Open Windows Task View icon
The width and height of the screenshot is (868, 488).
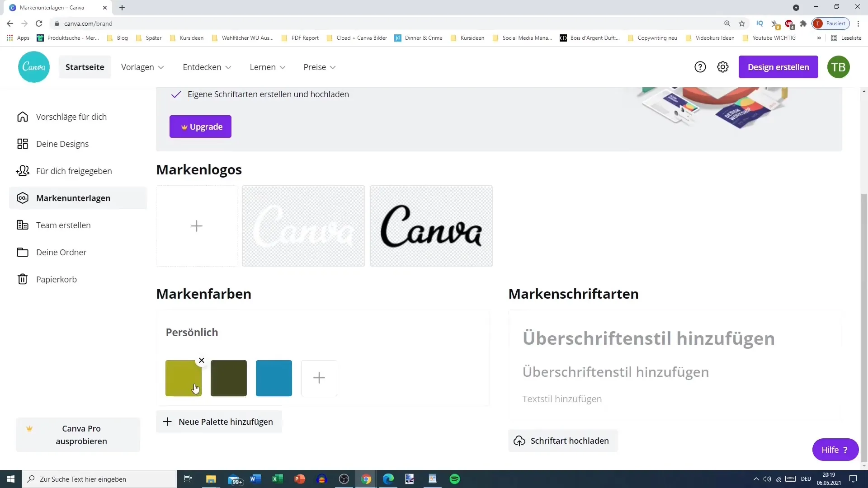[x=188, y=479]
